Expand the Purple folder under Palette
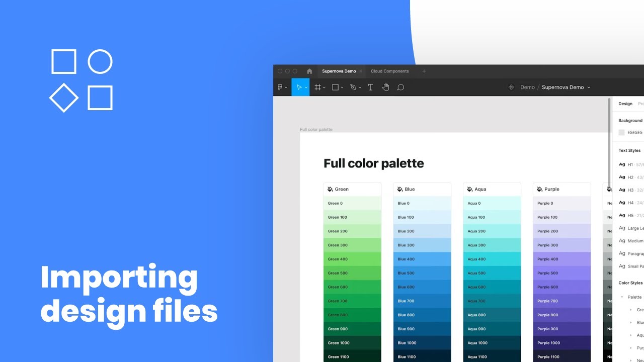Screen dimensions: 644x362 coord(631,348)
